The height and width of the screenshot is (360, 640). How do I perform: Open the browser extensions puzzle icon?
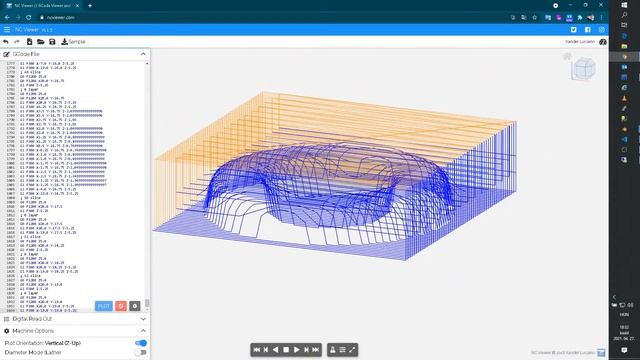coord(580,18)
